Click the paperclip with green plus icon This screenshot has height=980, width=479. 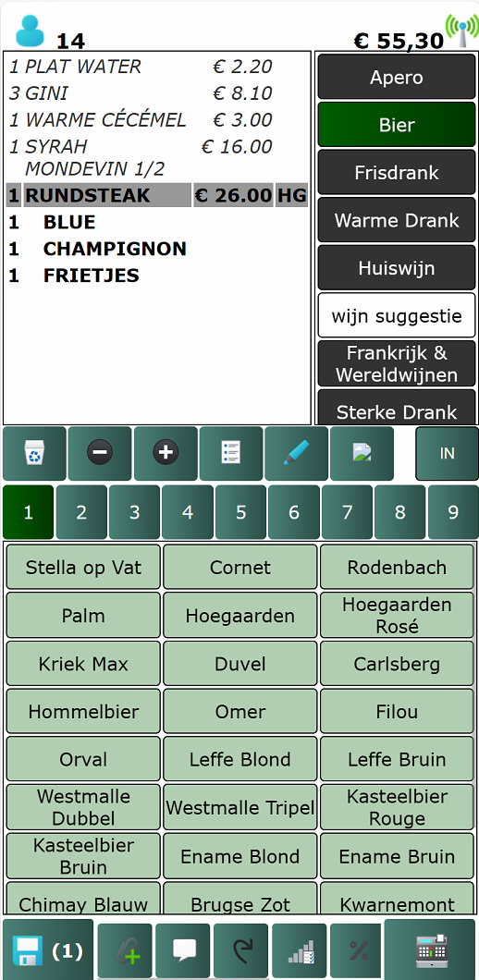click(x=125, y=950)
